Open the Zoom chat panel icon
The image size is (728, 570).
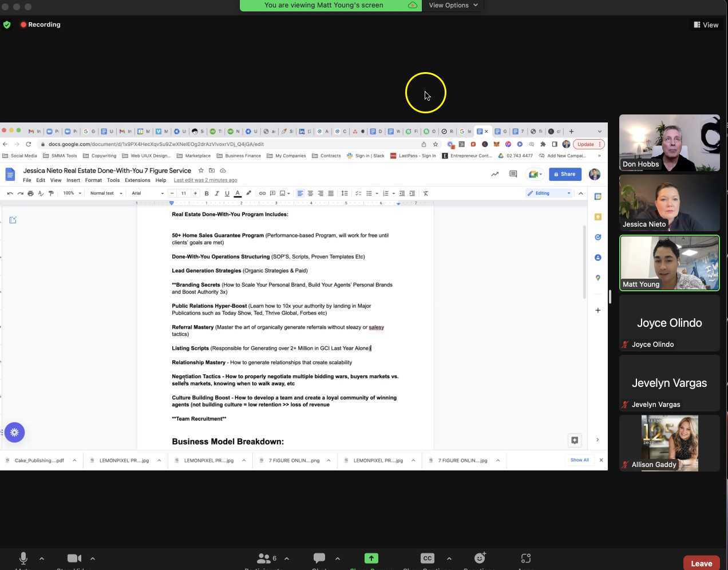[x=319, y=558]
